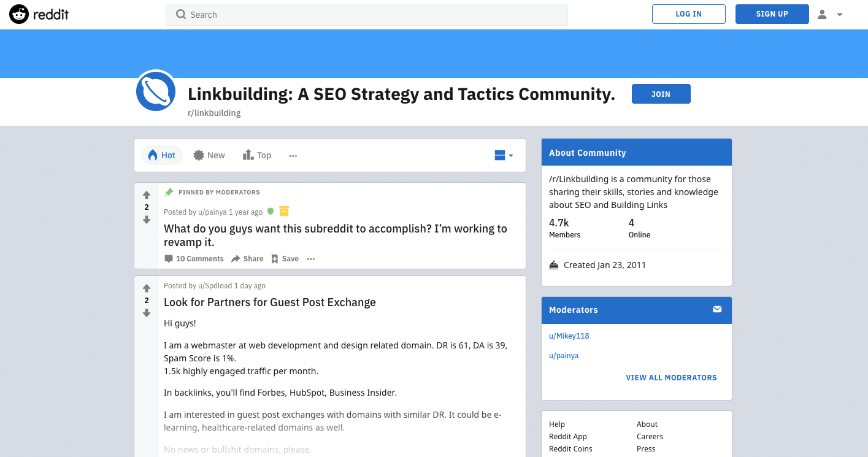
Task: Open moderator u/Mikey118's profile
Action: pyautogui.click(x=569, y=336)
